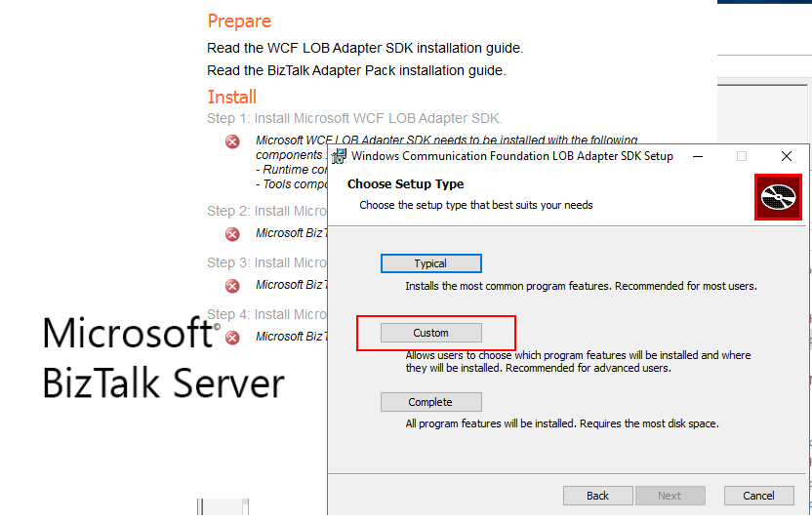
Task: Click the red disc setup logo
Action: 778,197
